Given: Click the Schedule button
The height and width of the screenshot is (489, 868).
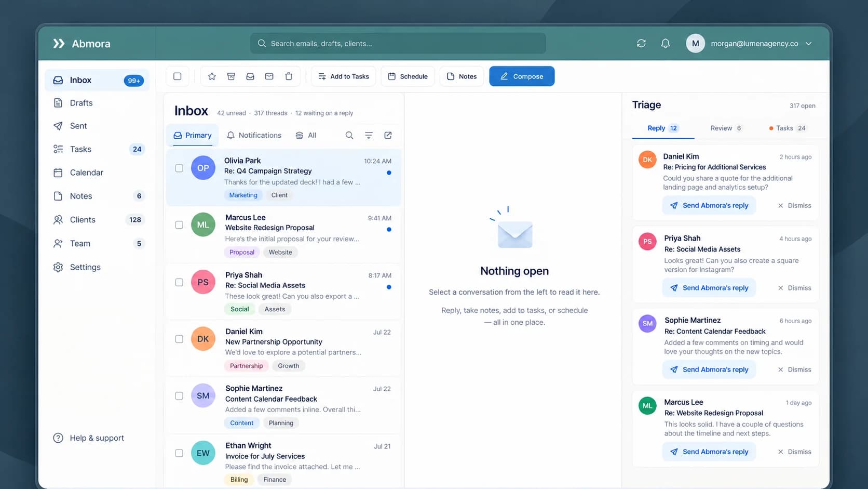Looking at the screenshot, I should tap(408, 76).
